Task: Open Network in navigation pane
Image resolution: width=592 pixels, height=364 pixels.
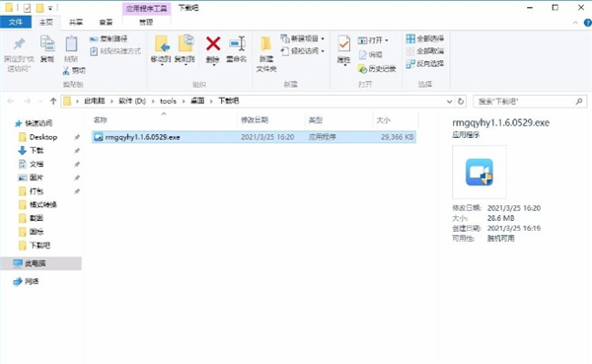Action: [x=26, y=281]
